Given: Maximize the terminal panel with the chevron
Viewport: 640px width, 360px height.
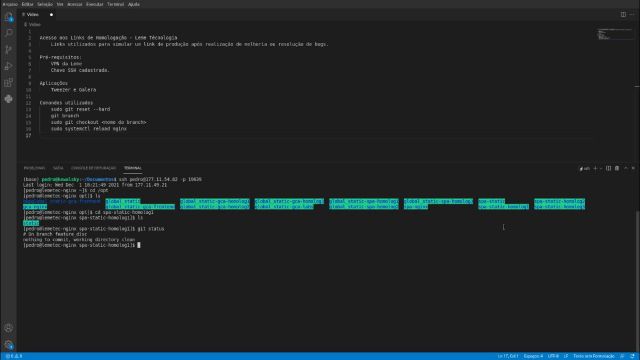Looking at the screenshot, I should [626, 168].
